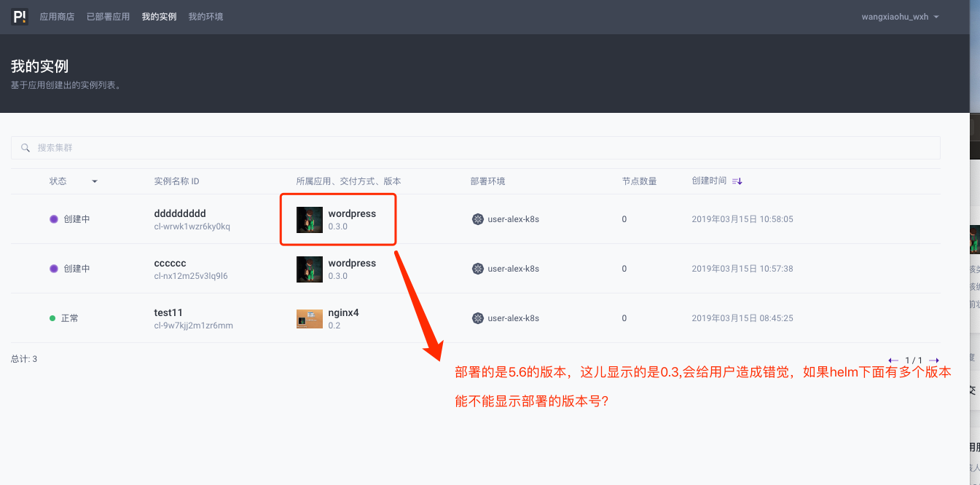The height and width of the screenshot is (485, 980).
Task: Switch to the 已部署应用 tab
Action: [x=108, y=16]
